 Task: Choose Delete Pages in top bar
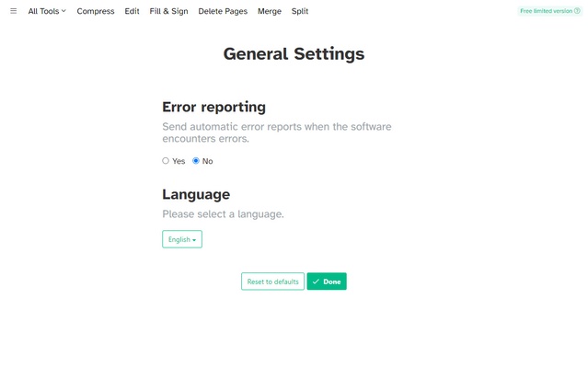[x=223, y=12]
